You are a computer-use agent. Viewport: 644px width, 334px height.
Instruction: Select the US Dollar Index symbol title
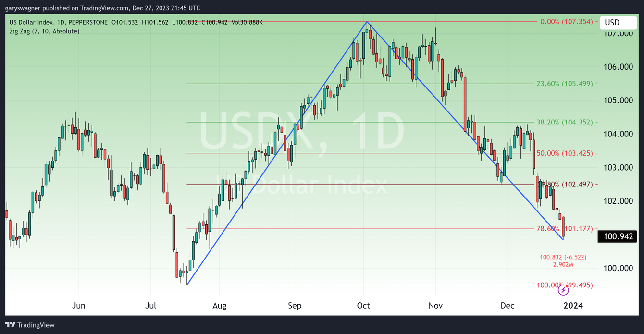click(x=34, y=22)
